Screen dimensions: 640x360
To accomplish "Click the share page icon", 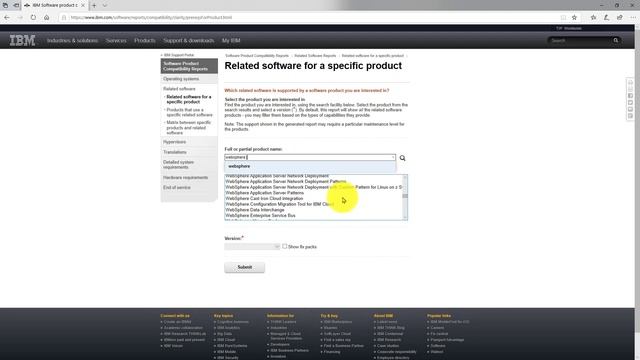I will (620, 18).
